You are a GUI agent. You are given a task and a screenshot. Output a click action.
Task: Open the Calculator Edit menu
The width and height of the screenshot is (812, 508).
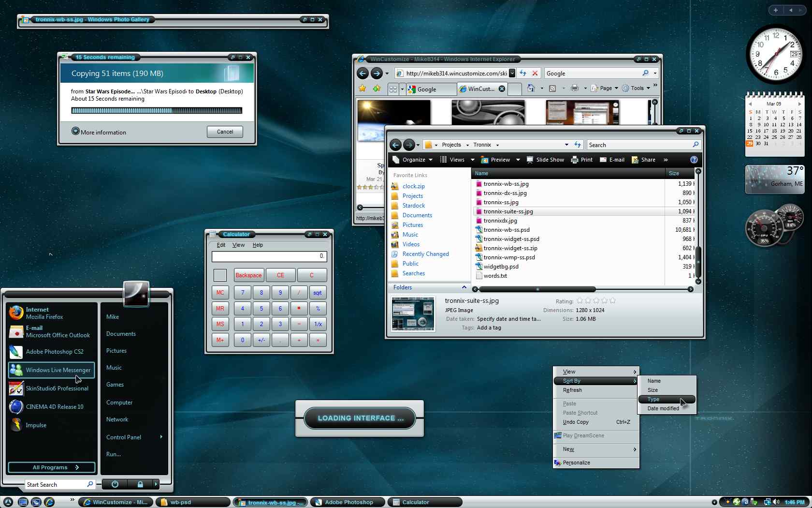click(221, 245)
